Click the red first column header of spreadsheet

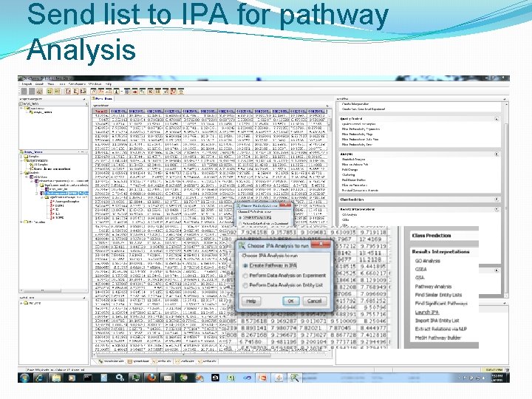[x=101, y=112]
